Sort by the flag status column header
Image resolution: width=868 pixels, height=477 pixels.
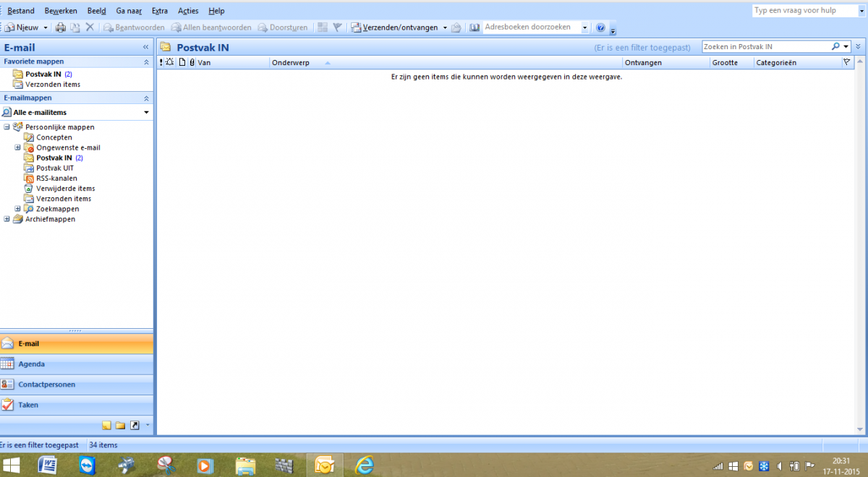click(x=847, y=63)
